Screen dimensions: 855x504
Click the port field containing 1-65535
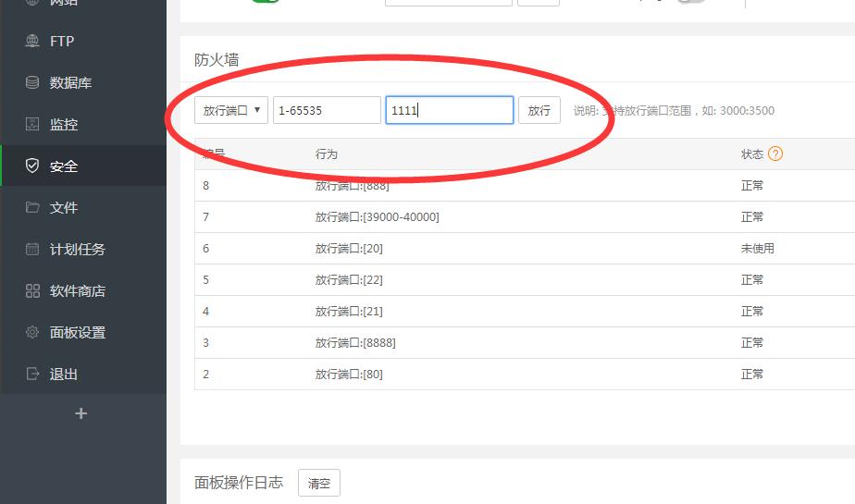click(327, 110)
